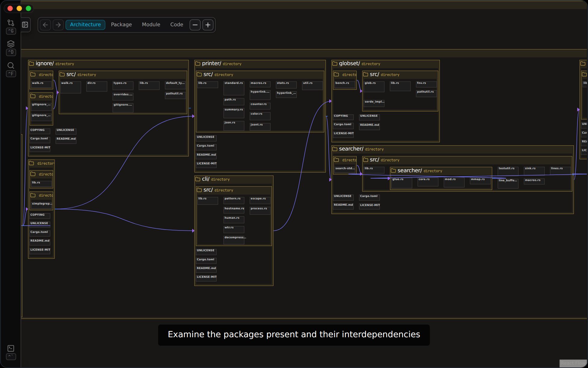This screenshot has height=368, width=588.
Task: Click the src/ folder icon inside printer/
Action: click(x=199, y=75)
